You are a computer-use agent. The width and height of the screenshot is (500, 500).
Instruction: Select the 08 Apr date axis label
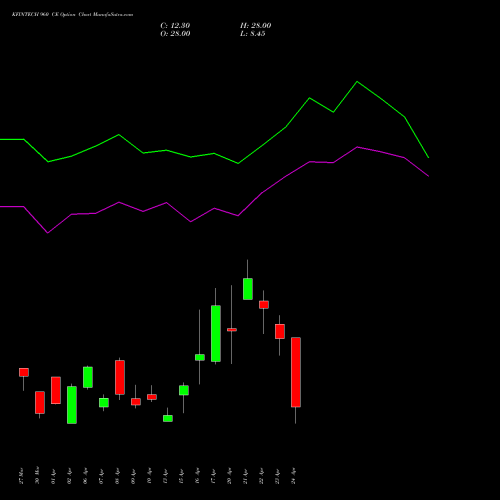(x=117, y=476)
